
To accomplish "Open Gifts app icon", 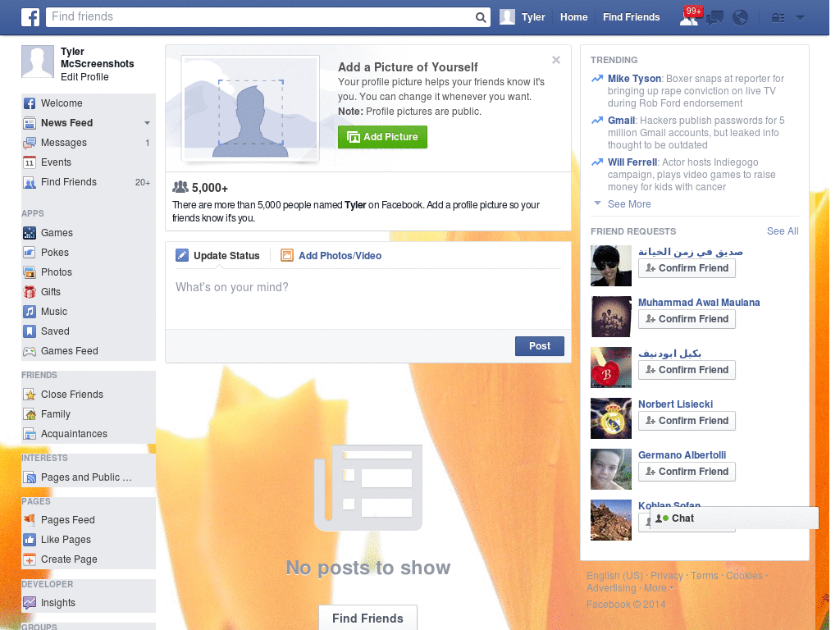I will click(30, 292).
